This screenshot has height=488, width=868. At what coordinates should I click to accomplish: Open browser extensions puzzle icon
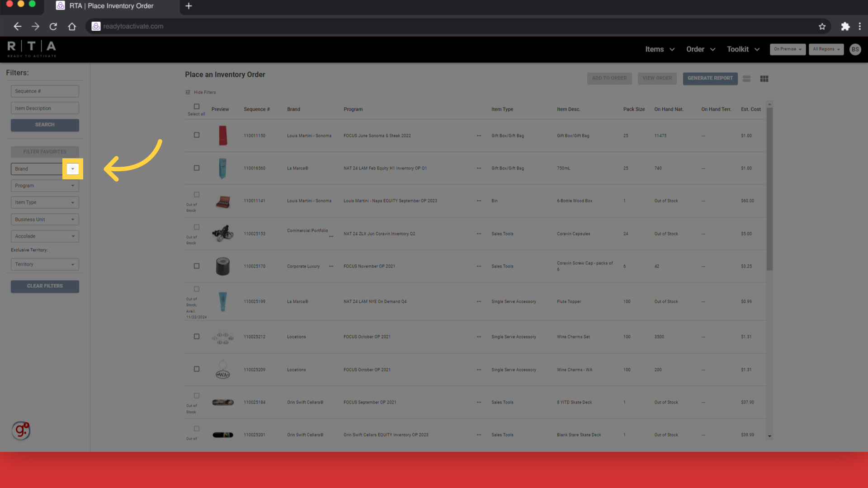pos(845,26)
